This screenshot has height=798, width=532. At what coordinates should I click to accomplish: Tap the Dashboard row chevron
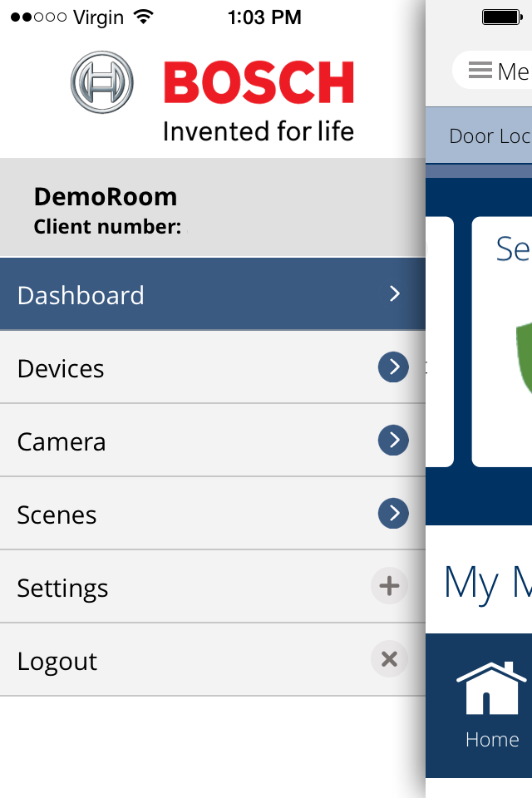(395, 294)
